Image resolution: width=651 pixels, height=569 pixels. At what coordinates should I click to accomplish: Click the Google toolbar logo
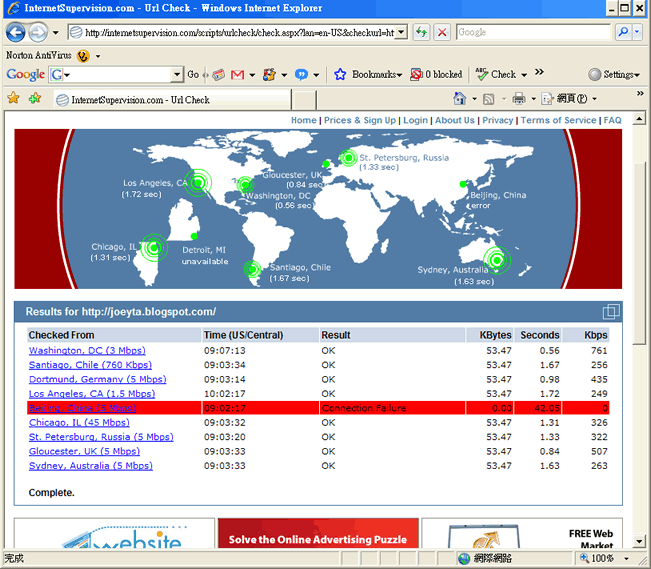pos(25,75)
